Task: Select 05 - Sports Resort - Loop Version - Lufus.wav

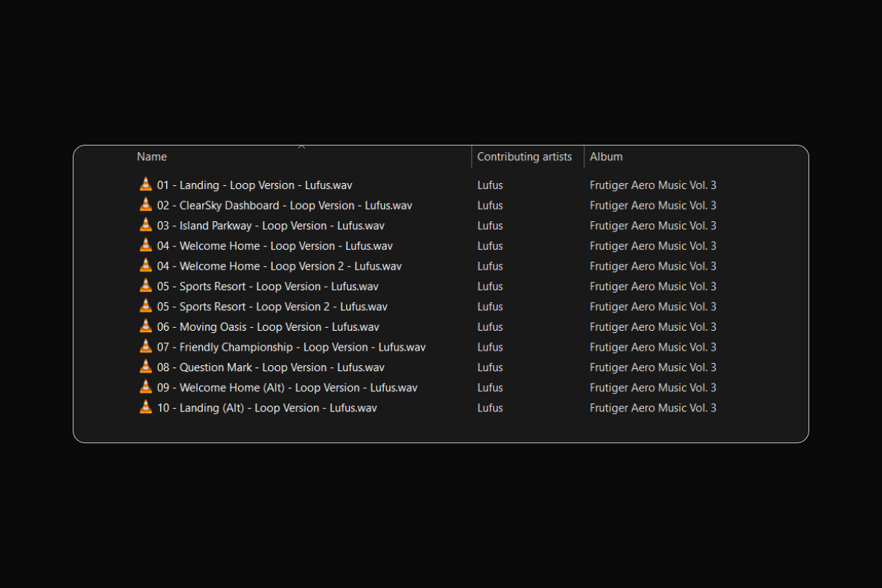Action: tap(268, 287)
